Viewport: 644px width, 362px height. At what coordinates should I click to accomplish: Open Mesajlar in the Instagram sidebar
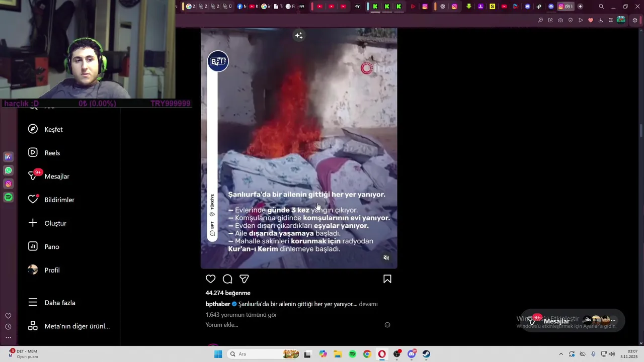pos(49,176)
